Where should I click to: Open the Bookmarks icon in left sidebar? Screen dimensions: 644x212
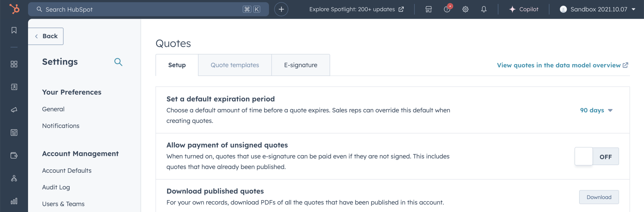tap(14, 30)
